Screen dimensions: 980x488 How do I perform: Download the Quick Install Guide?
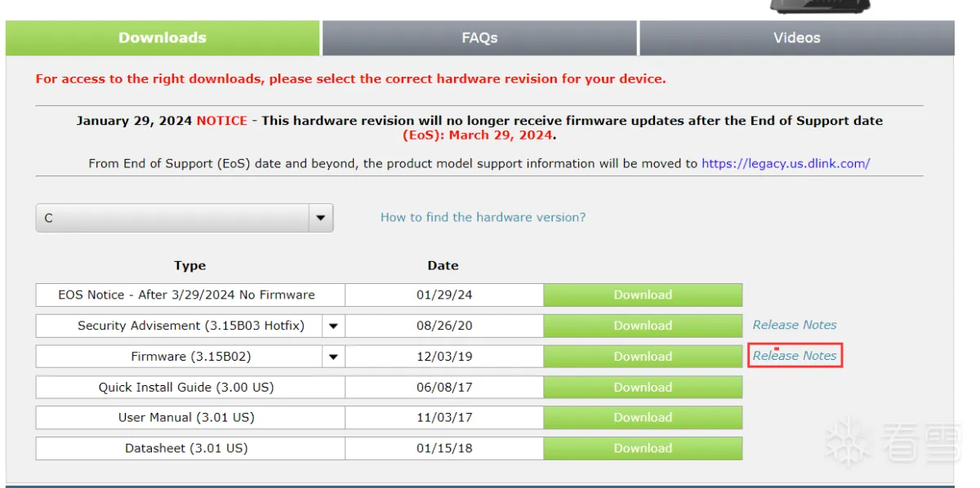click(x=643, y=388)
